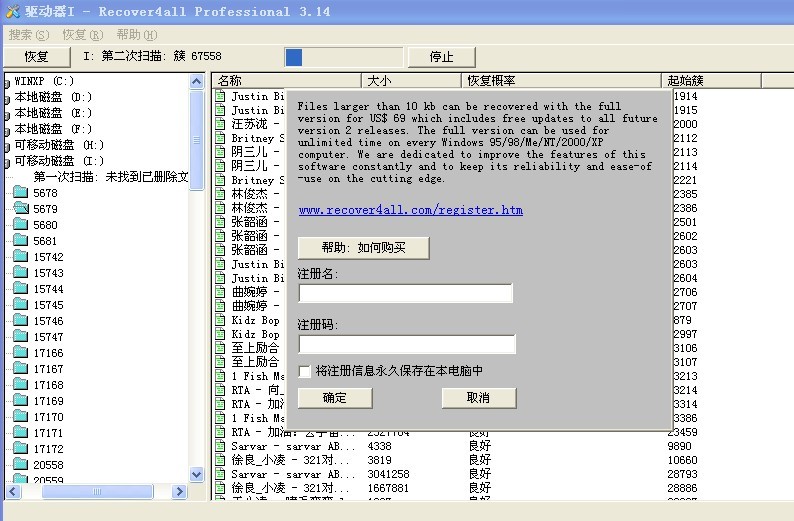The image size is (794, 521).
Task: Sort by 起始簇 column header
Action: pyautogui.click(x=711, y=81)
